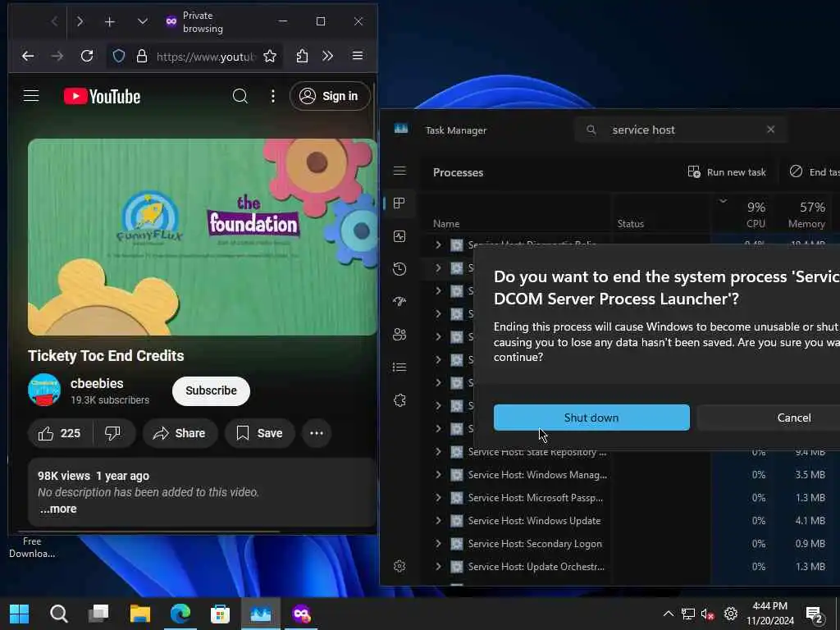Open Users page icon in sidebar
The height and width of the screenshot is (630, 840).
point(399,335)
